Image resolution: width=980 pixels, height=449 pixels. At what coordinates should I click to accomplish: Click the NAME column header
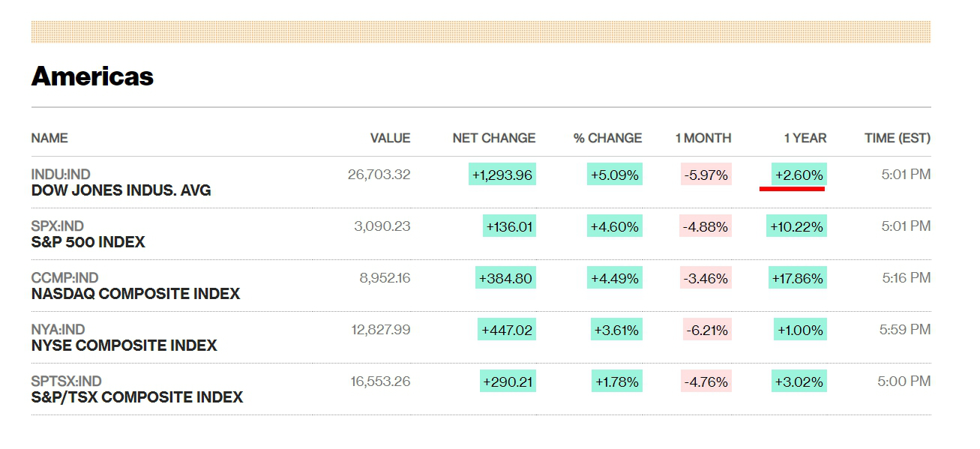coord(49,138)
